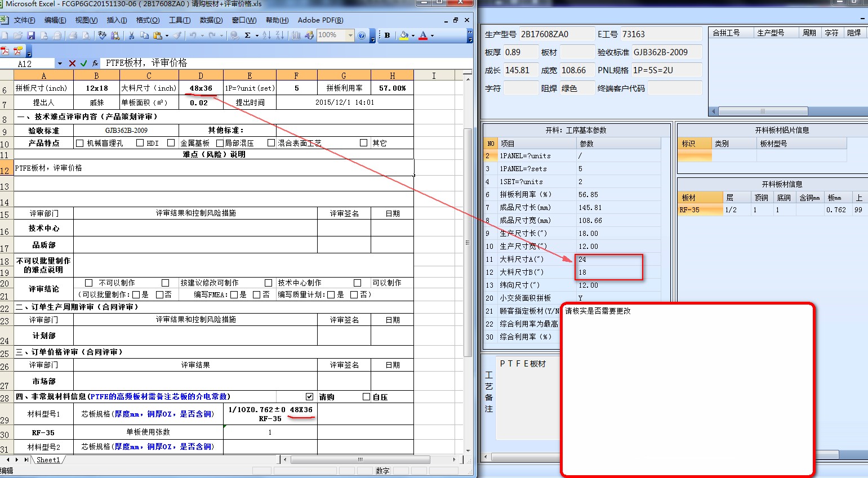The height and width of the screenshot is (478, 868).
Task: Click the Research toolbar icon
Action: [115, 35]
